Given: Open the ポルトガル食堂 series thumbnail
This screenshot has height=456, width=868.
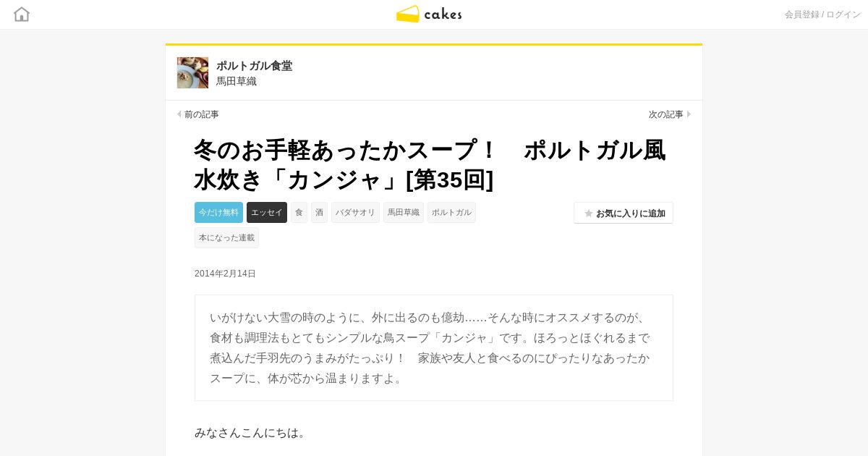Looking at the screenshot, I should (x=192, y=72).
